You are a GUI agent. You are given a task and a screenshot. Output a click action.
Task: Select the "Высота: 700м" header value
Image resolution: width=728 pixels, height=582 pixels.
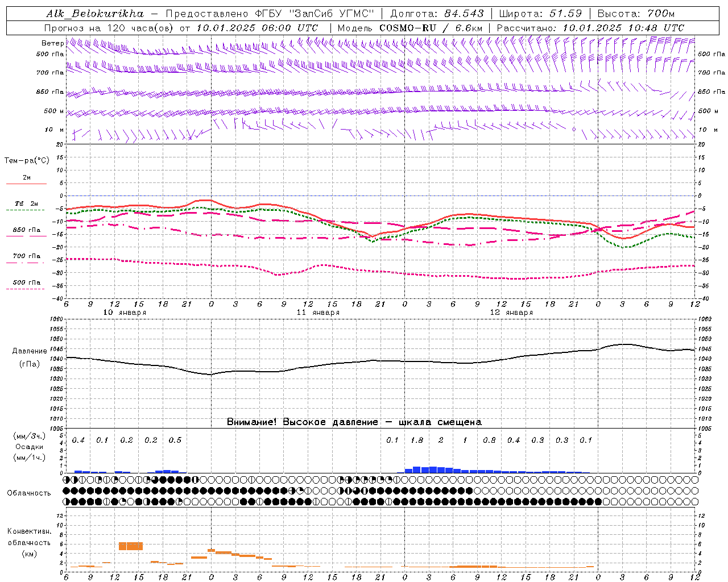click(635, 14)
